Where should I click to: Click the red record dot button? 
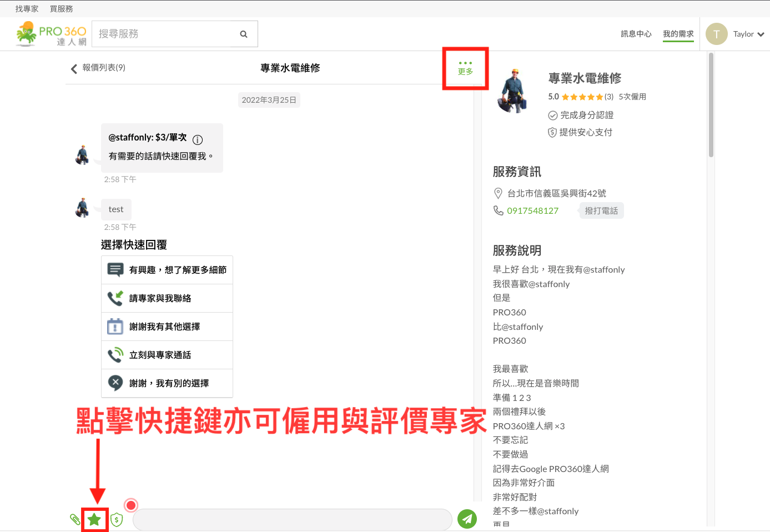(x=131, y=505)
